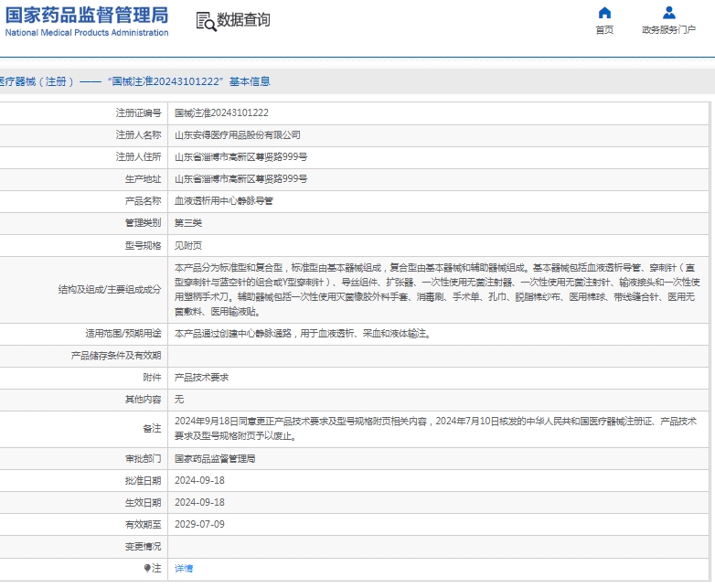Click the 审批部门 row label
Image resolution: width=715 pixels, height=588 pixels.
point(144,458)
